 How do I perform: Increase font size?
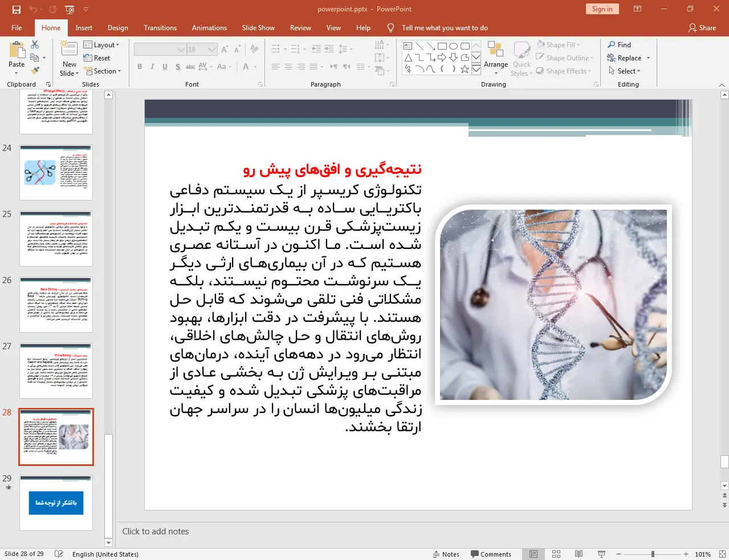(225, 49)
